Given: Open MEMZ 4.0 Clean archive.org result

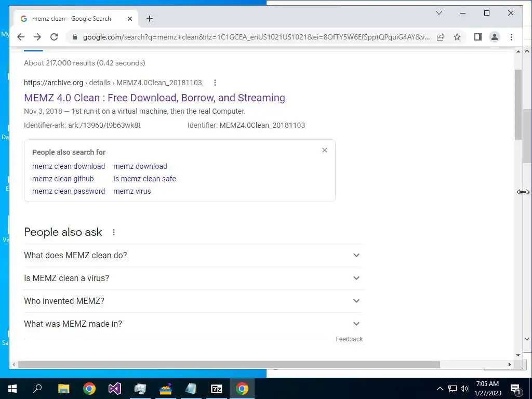Looking at the screenshot, I should 154,98.
